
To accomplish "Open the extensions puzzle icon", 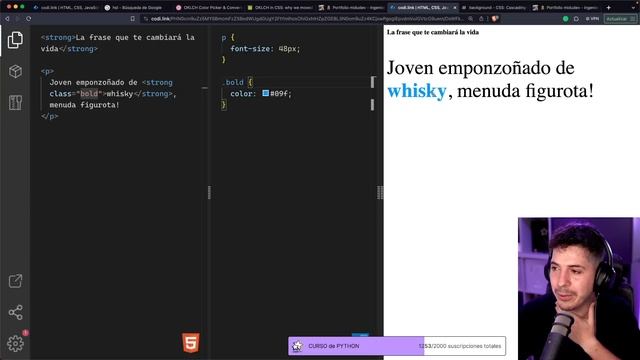I will coord(576,19).
